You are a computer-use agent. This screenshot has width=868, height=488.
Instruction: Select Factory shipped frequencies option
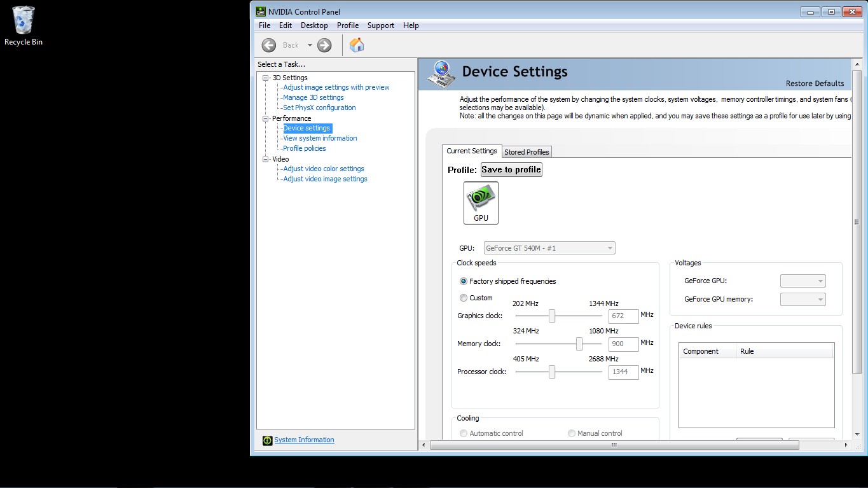(507, 281)
